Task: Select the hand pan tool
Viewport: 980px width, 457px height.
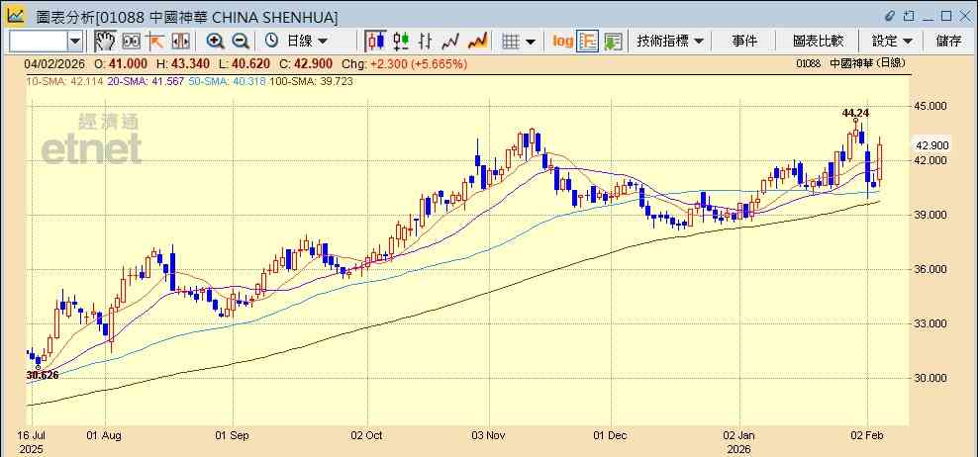Action: [x=106, y=42]
